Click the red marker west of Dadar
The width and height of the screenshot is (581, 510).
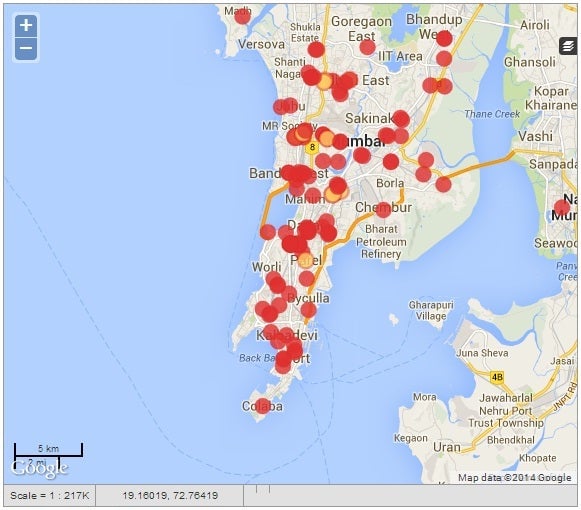268,232
